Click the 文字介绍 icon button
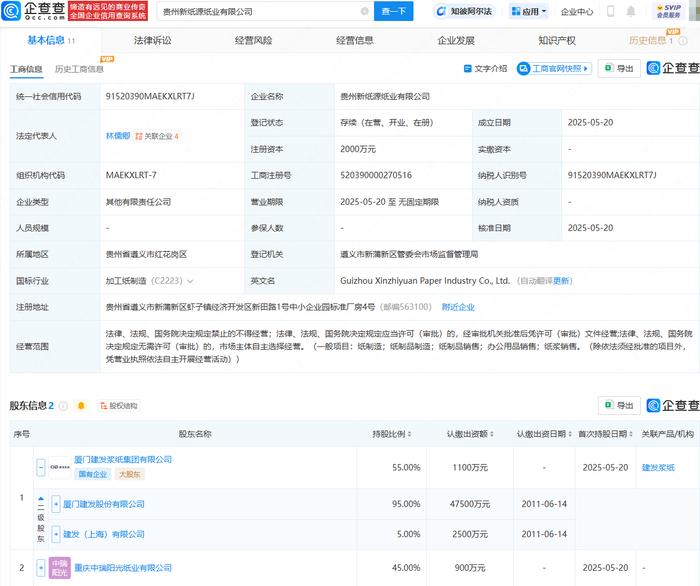Viewport: 700px width, 586px height. click(x=485, y=69)
